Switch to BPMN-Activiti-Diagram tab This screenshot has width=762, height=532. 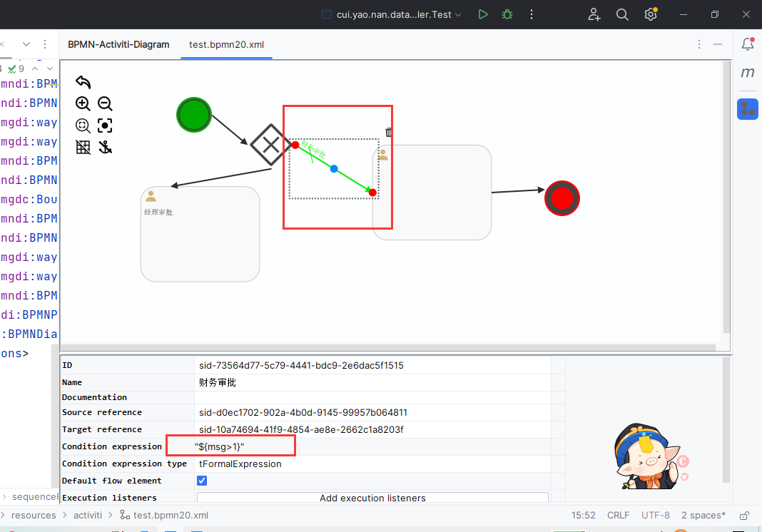pos(118,44)
